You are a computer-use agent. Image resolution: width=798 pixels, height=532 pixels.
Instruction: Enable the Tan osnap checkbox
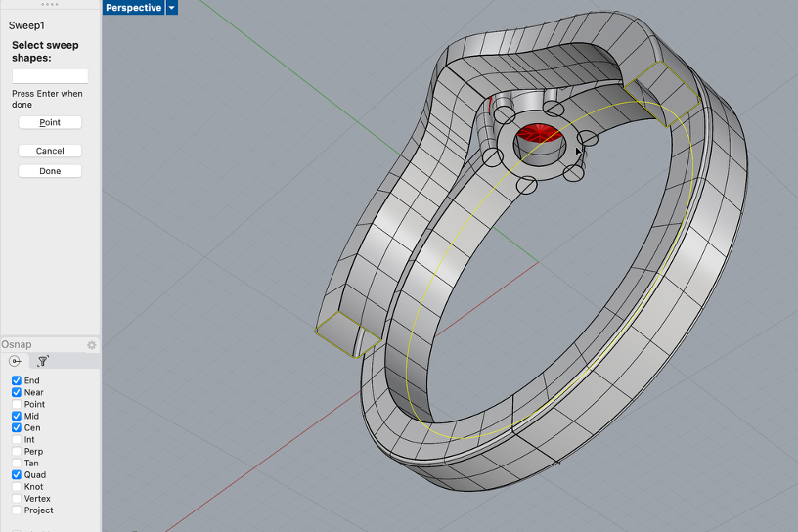17,463
